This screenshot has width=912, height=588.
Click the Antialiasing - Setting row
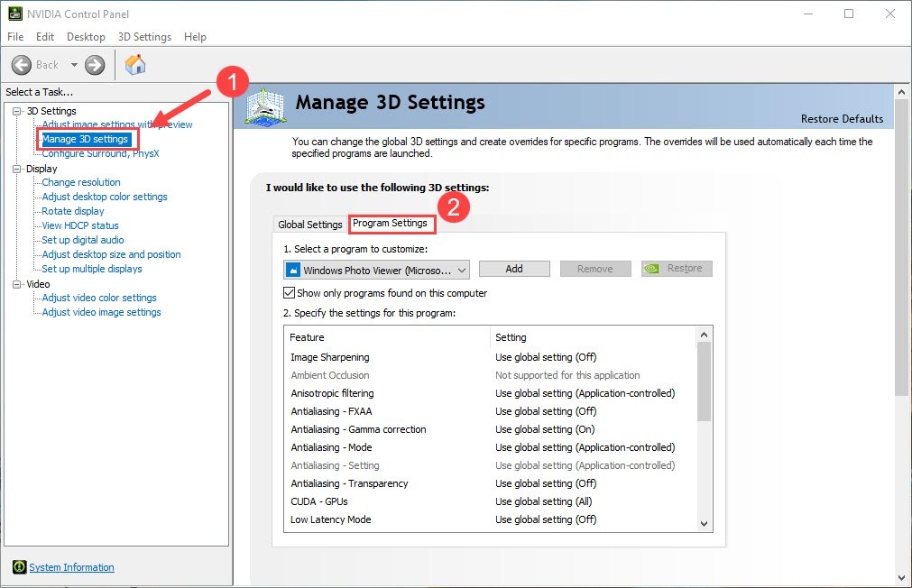coord(491,465)
